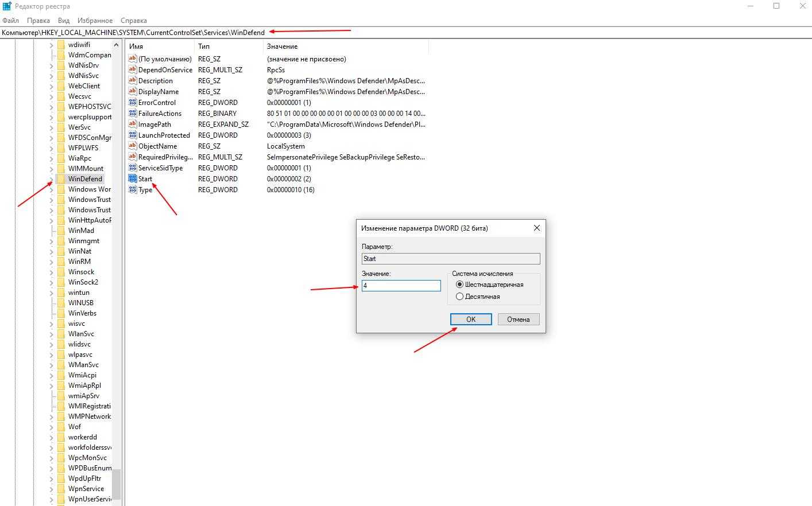812x506 pixels.
Task: Click the FailureActions binary value icon
Action: point(133,114)
